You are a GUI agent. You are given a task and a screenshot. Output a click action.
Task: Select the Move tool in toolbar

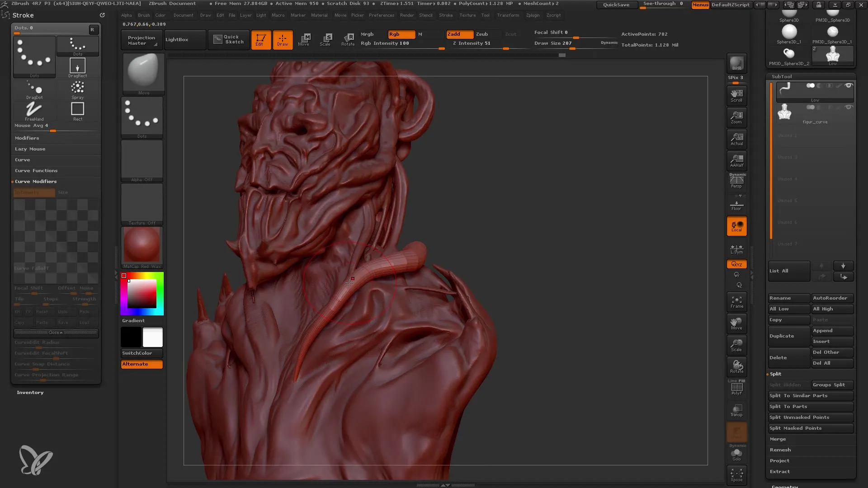click(303, 39)
